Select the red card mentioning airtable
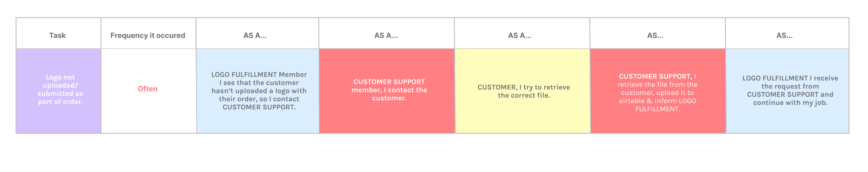The width and height of the screenshot is (868, 172). pos(658,91)
